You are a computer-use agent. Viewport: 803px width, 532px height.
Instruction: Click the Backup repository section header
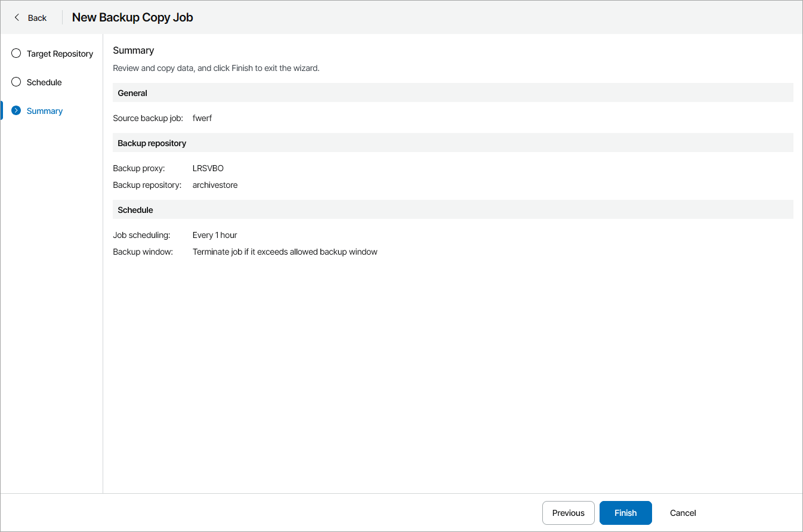pyautogui.click(x=152, y=143)
